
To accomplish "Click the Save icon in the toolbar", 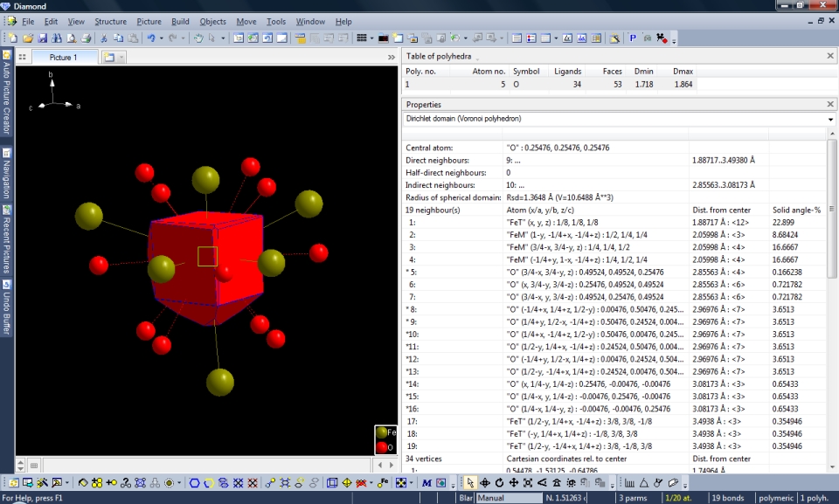I will [43, 38].
